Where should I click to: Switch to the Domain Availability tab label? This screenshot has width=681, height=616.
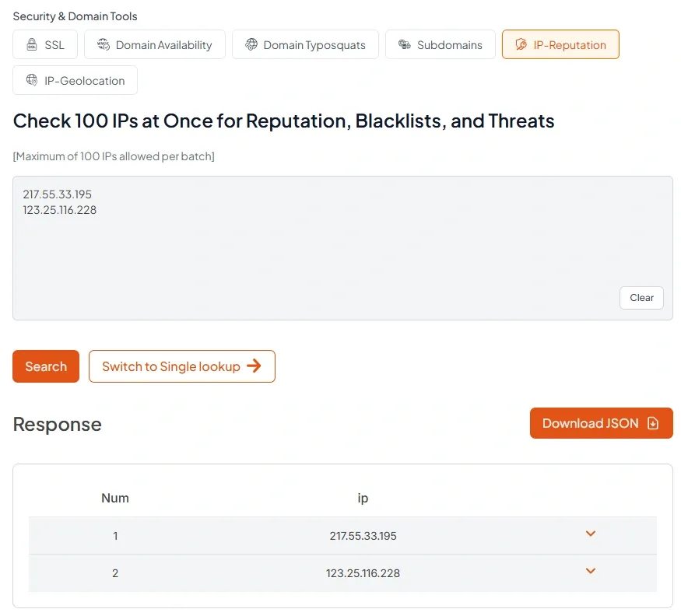[x=163, y=44]
